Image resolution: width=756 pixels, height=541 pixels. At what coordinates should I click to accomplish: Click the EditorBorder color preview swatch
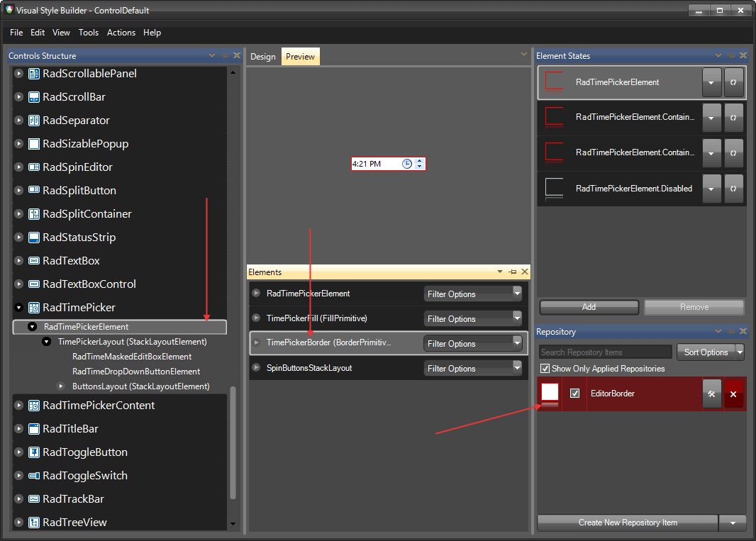click(549, 394)
